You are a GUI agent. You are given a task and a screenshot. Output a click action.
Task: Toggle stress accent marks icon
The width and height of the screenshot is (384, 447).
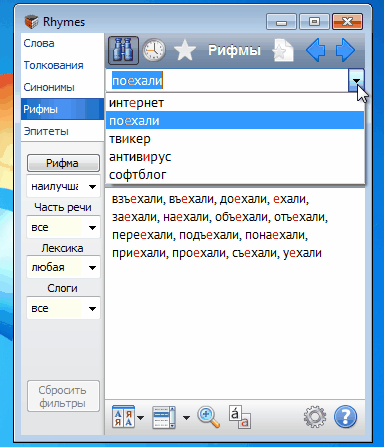point(240,417)
